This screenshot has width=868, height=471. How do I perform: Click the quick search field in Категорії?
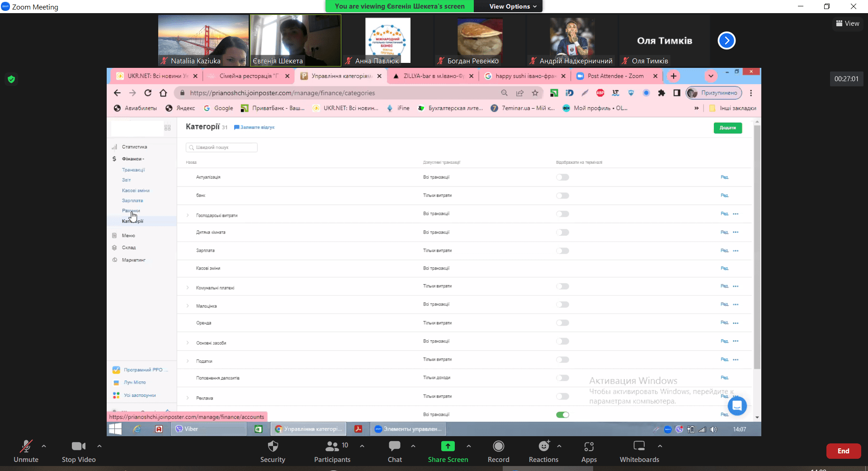click(x=222, y=147)
